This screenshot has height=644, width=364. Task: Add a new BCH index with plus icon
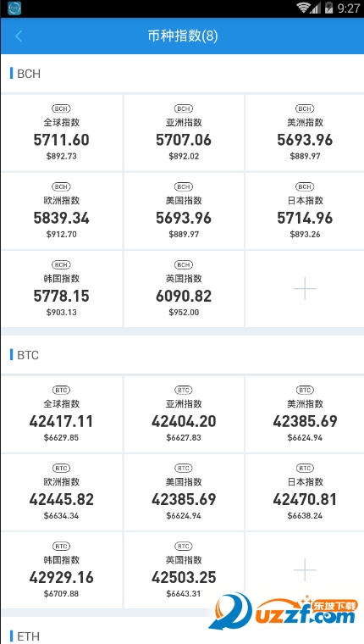(x=305, y=289)
